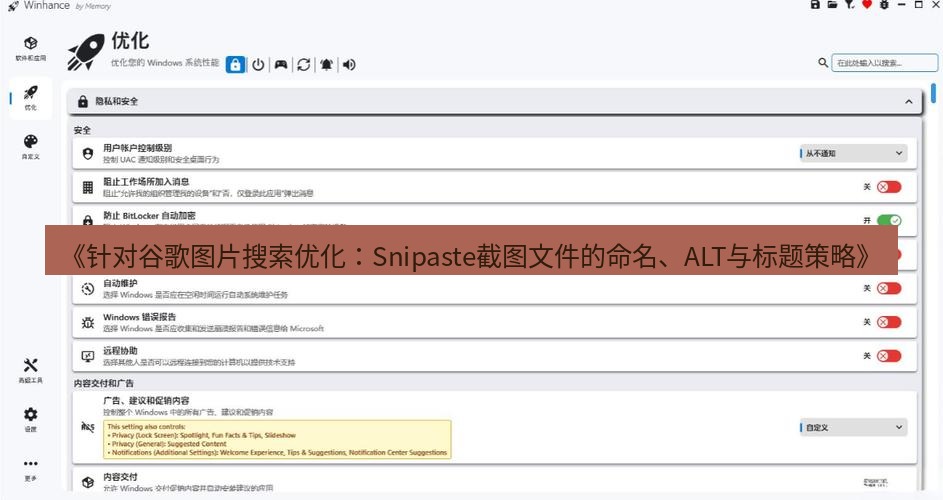Toggle 阻止工作场所加入消息 switch on

coord(889,187)
